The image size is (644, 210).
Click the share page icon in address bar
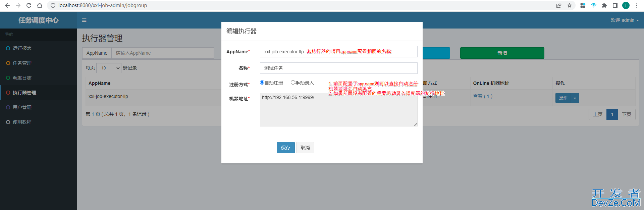click(x=559, y=5)
